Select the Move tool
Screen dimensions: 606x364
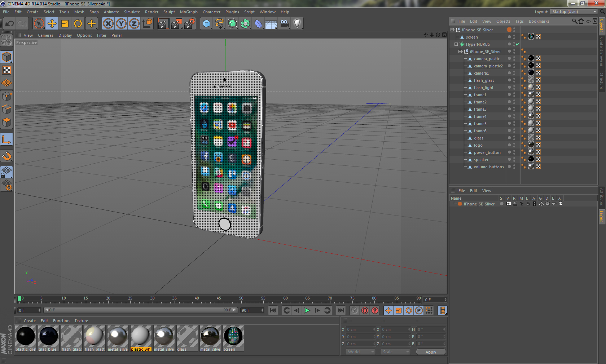(x=52, y=24)
